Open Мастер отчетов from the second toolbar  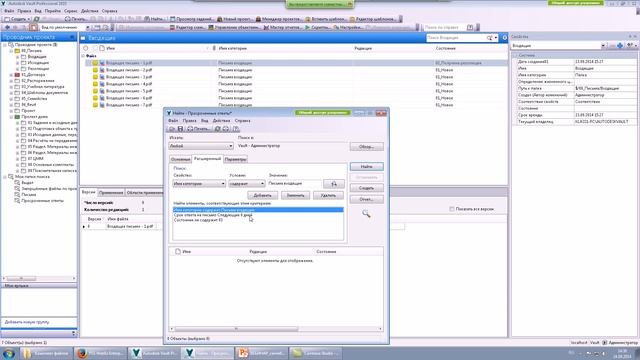click(282, 27)
